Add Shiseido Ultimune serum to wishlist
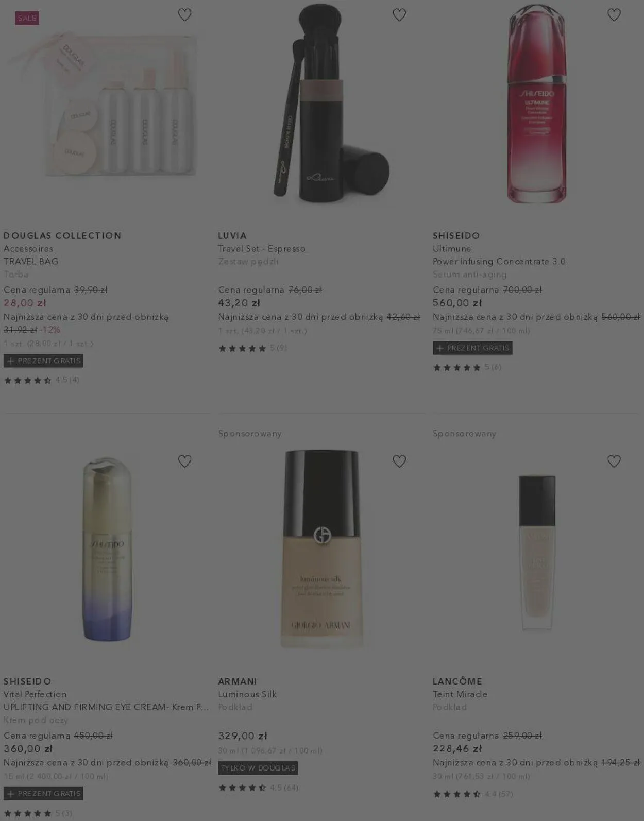644x821 pixels. (x=614, y=15)
